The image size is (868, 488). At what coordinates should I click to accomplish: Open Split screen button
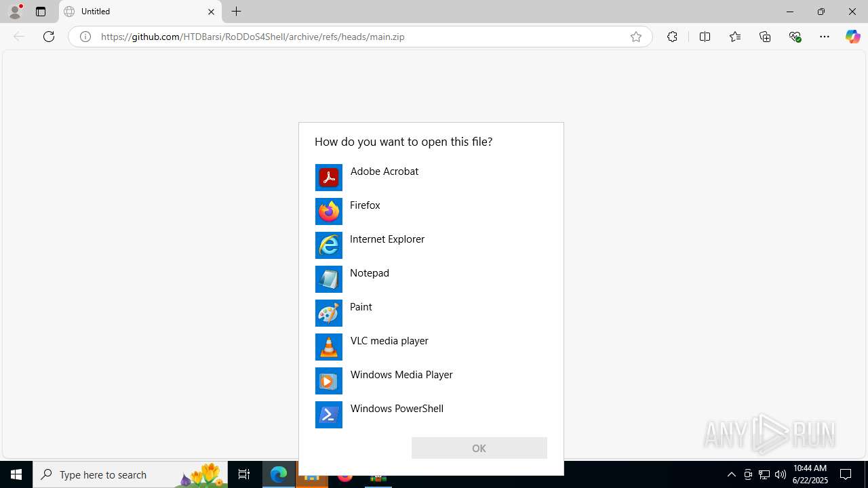coord(705,37)
